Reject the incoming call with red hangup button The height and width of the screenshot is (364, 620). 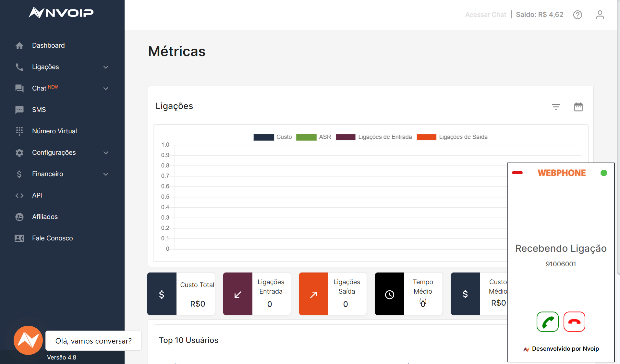574,322
